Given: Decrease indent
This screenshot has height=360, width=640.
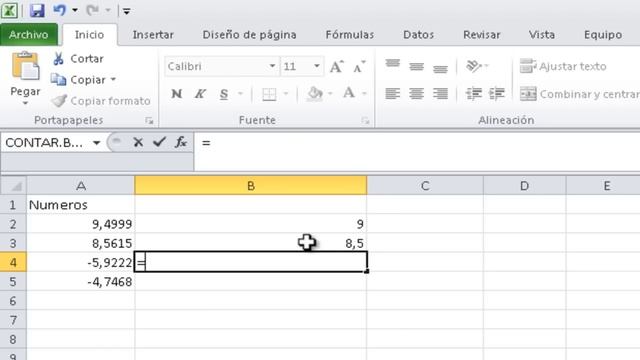Looking at the screenshot, I should 473,94.
